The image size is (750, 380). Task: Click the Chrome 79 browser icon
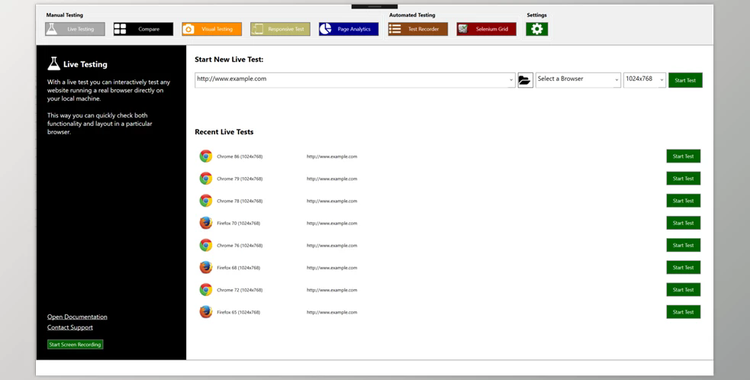point(206,179)
